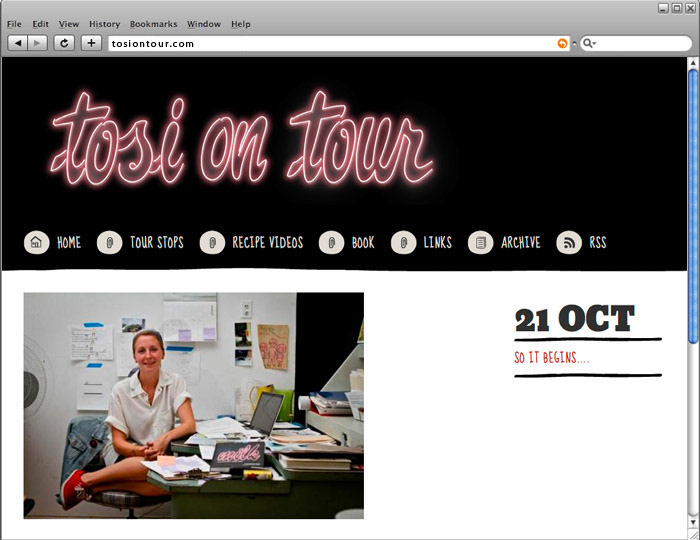Click the RSS feed icon
The image size is (700, 540).
[x=569, y=242]
